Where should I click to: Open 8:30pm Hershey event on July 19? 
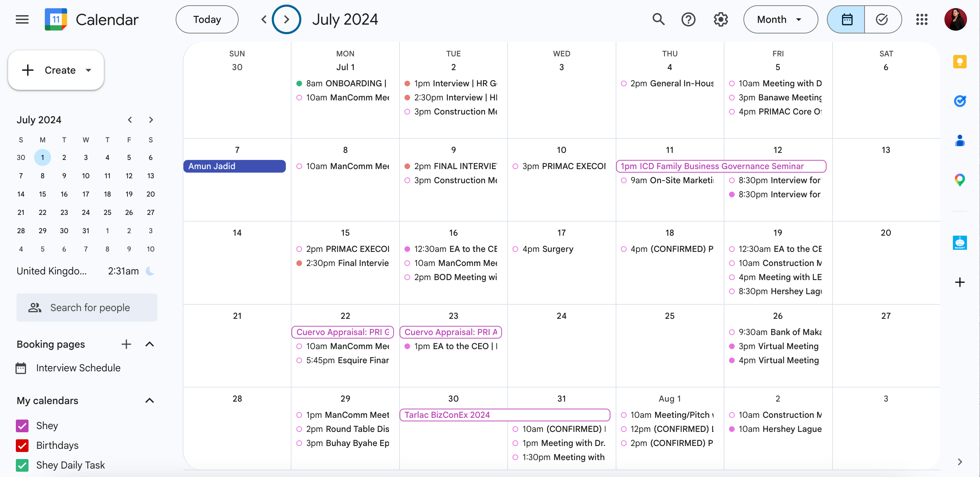[x=775, y=291]
